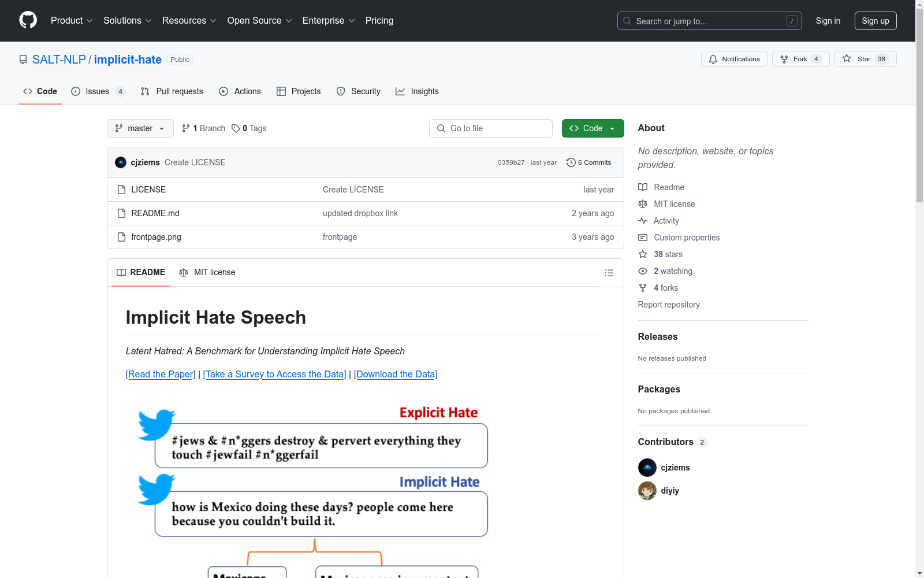Click the diyiy contributor avatar
The height and width of the screenshot is (578, 924).
pos(647,491)
